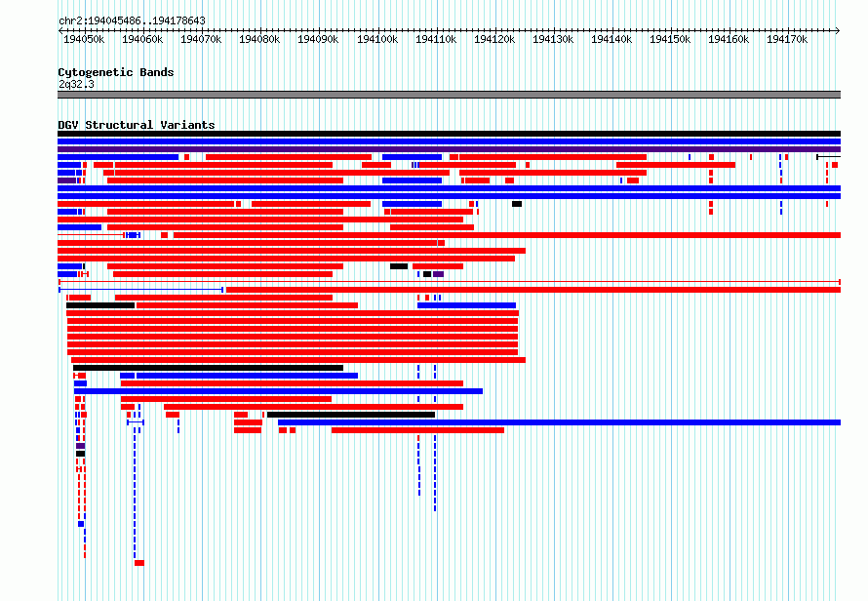Pick the 194100k ruler label
Screen dimensions: 868x601
(x=377, y=39)
